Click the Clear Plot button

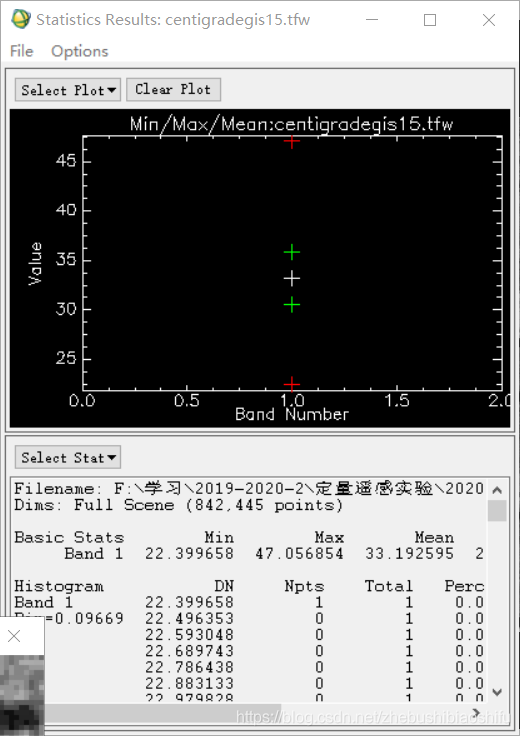coord(173,89)
